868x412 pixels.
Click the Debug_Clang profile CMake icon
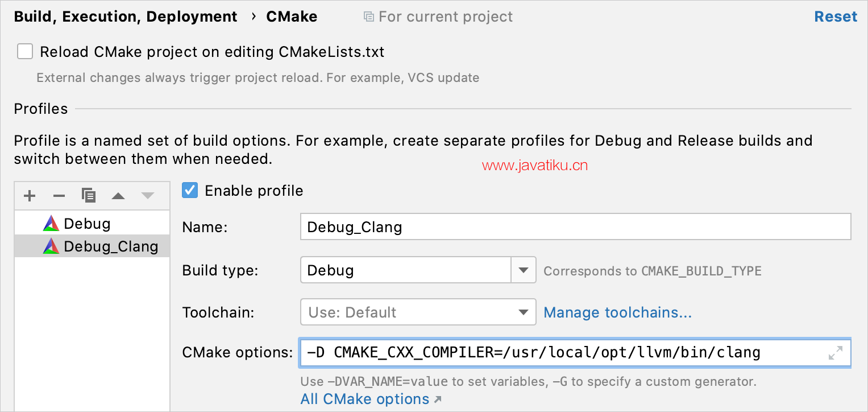(51, 246)
